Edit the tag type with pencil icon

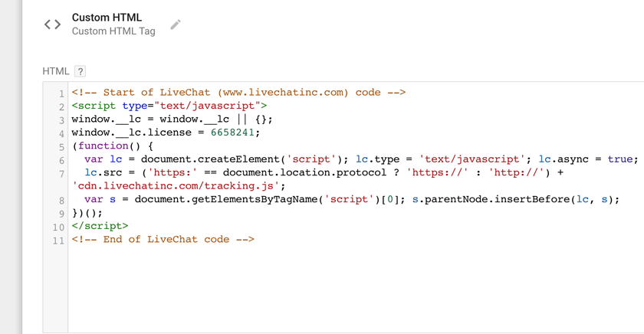[176, 25]
